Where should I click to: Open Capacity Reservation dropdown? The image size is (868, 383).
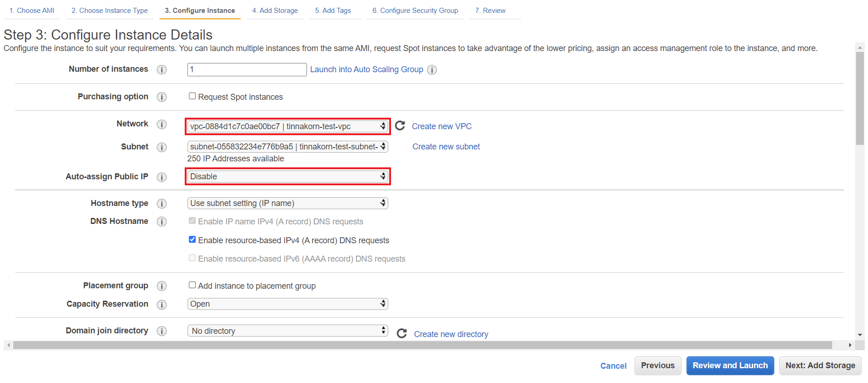(288, 304)
